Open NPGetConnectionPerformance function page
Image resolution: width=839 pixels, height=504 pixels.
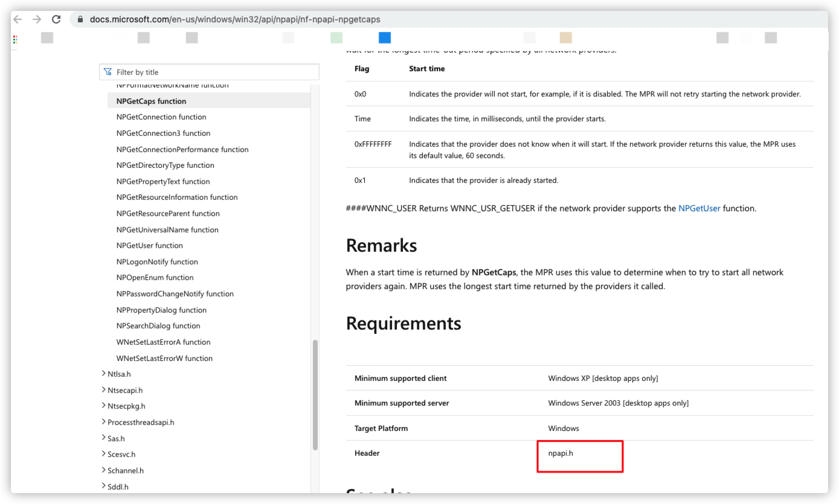coord(182,149)
